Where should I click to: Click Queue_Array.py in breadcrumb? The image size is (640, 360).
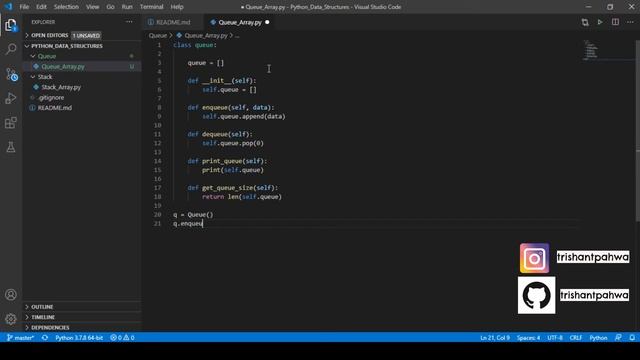[206, 36]
